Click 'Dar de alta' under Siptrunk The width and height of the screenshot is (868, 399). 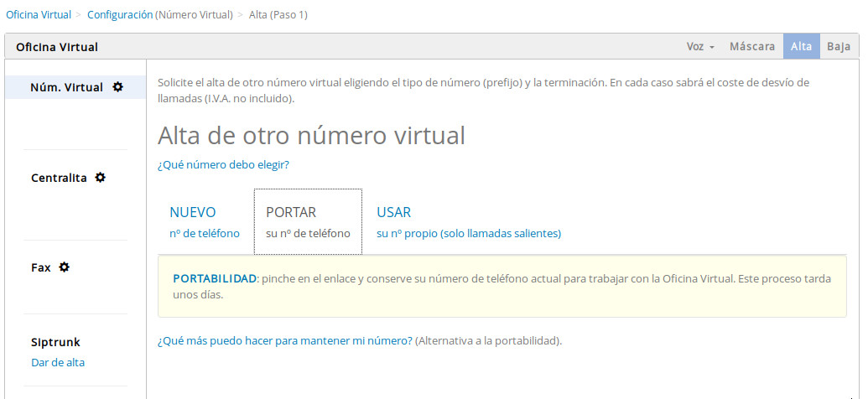tap(58, 363)
